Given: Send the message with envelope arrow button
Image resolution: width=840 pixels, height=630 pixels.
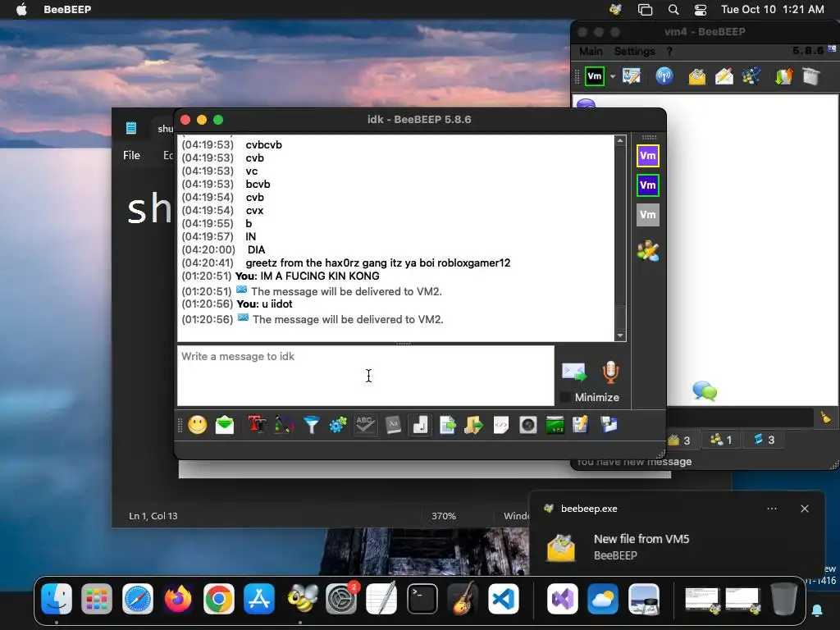Looking at the screenshot, I should [x=573, y=372].
